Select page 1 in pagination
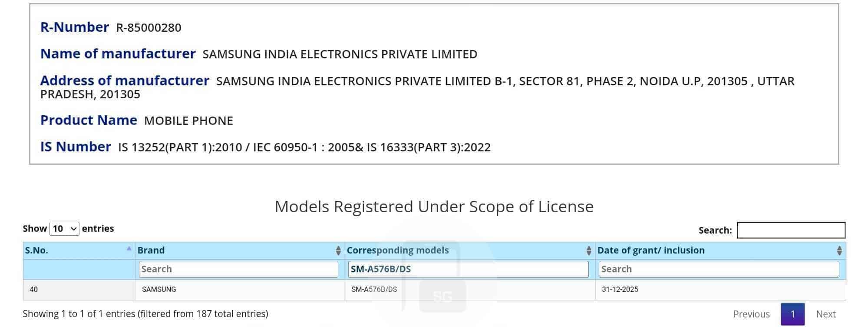Viewport: 868px width, 327px height. click(x=792, y=314)
